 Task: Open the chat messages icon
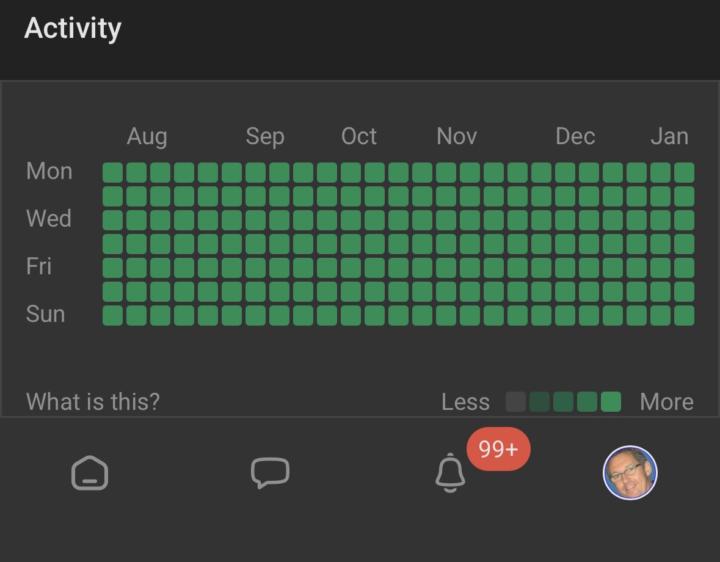tap(269, 472)
